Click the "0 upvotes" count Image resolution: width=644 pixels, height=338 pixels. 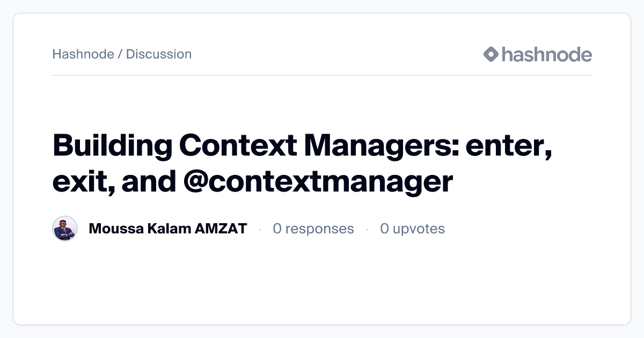pos(412,229)
